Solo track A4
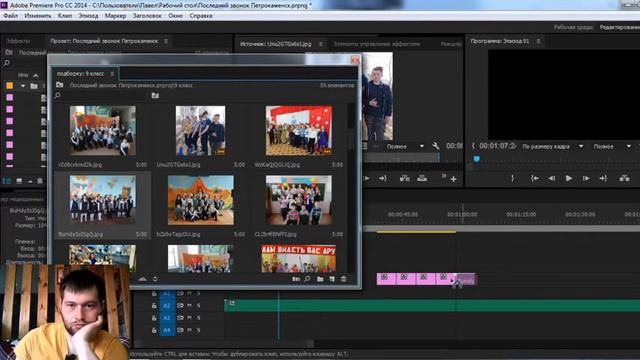 pos(198,330)
